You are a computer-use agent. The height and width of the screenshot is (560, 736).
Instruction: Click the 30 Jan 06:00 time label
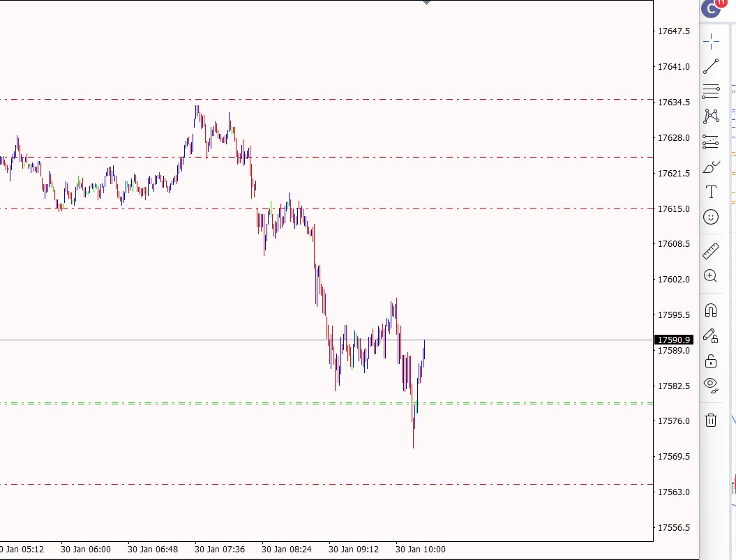pyautogui.click(x=85, y=550)
